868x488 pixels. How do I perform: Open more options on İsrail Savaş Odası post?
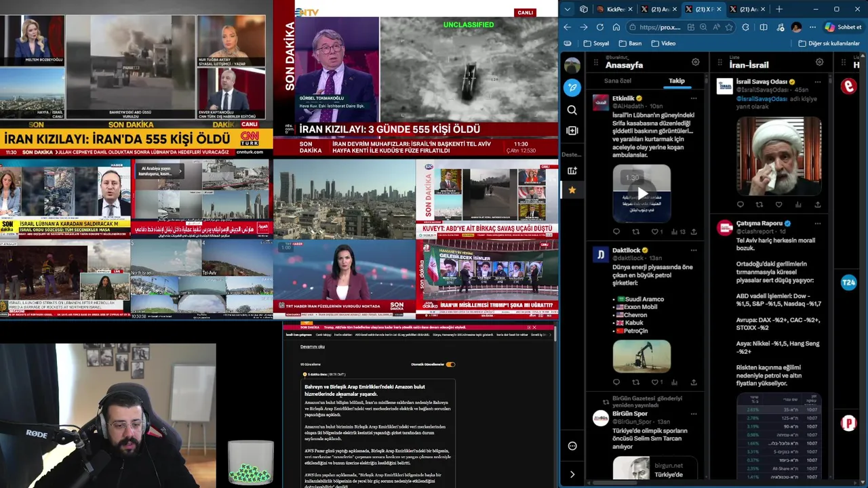tap(818, 82)
